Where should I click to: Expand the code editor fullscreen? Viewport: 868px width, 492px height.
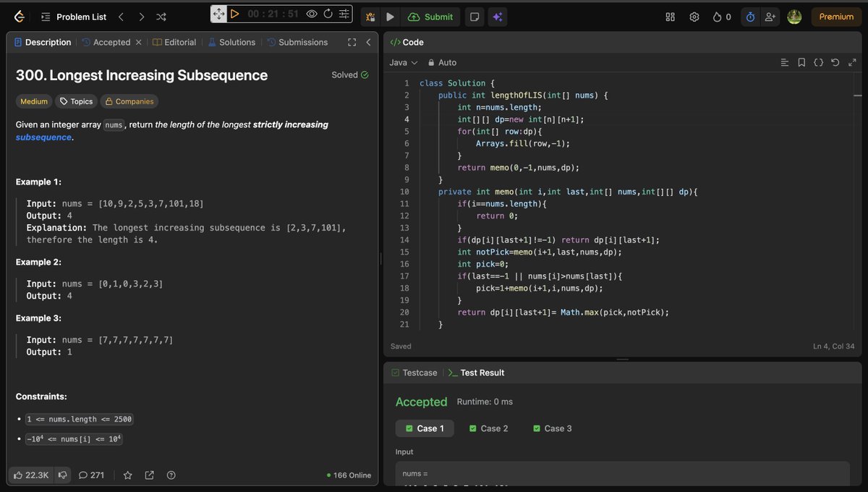click(x=851, y=62)
